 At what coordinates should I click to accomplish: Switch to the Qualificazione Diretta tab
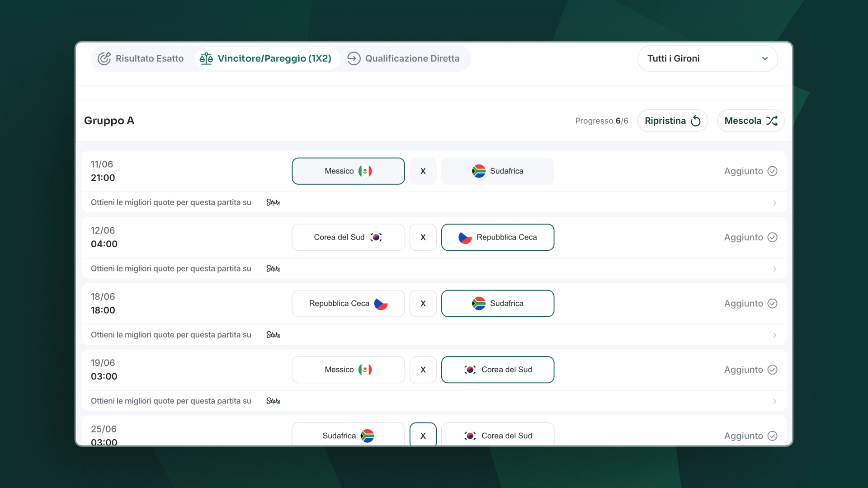pyautogui.click(x=403, y=58)
